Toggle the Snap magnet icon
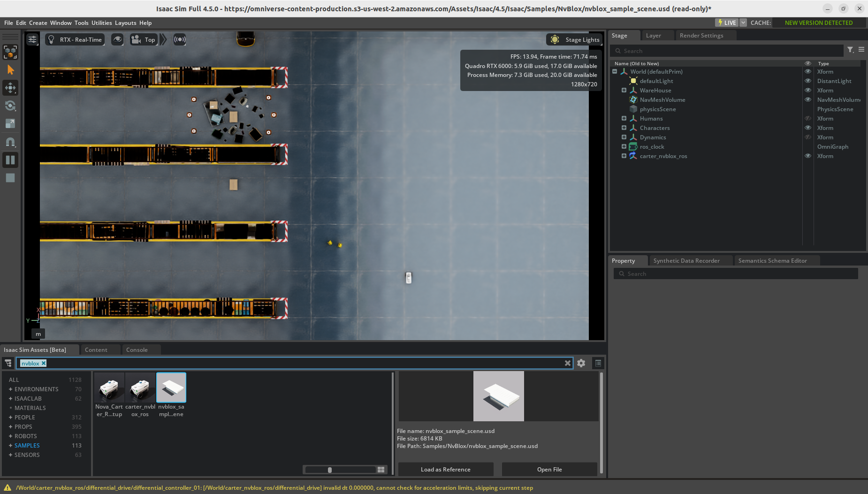868x494 pixels. (10, 142)
